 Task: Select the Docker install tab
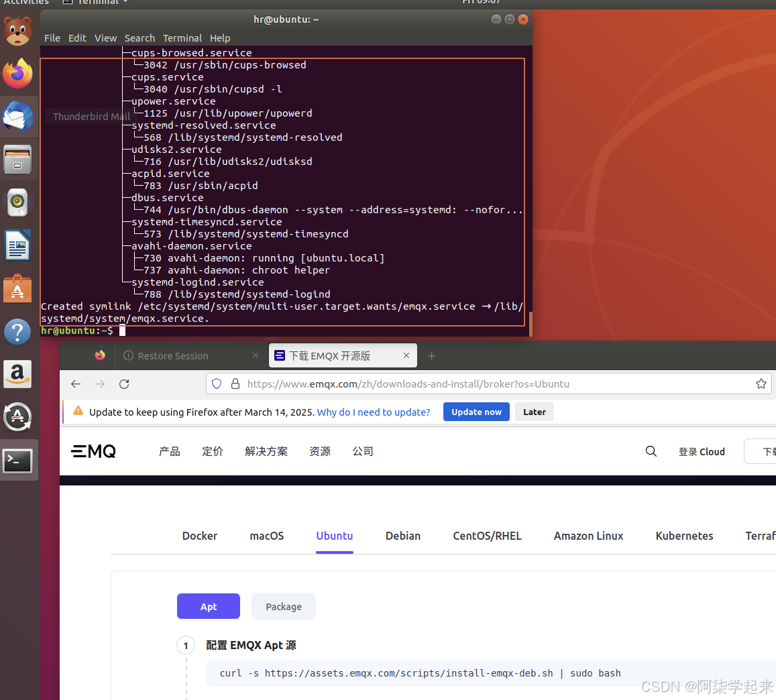pos(199,536)
